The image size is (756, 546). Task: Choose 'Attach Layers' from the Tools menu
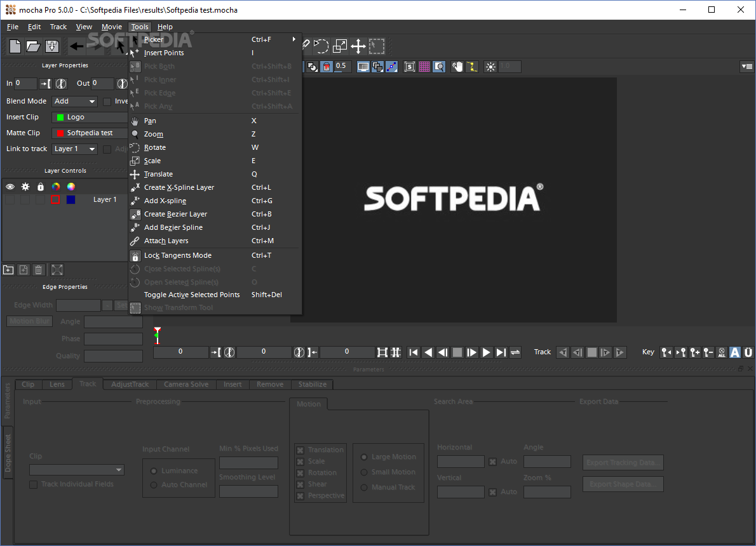[x=215, y=241]
